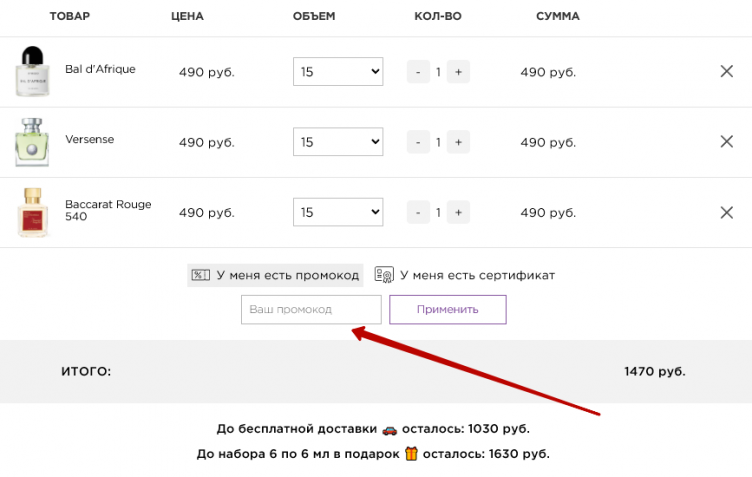The width and height of the screenshot is (752, 477).
Task: Decrease Bal d'Afrique quantity with minus
Action: [x=418, y=72]
